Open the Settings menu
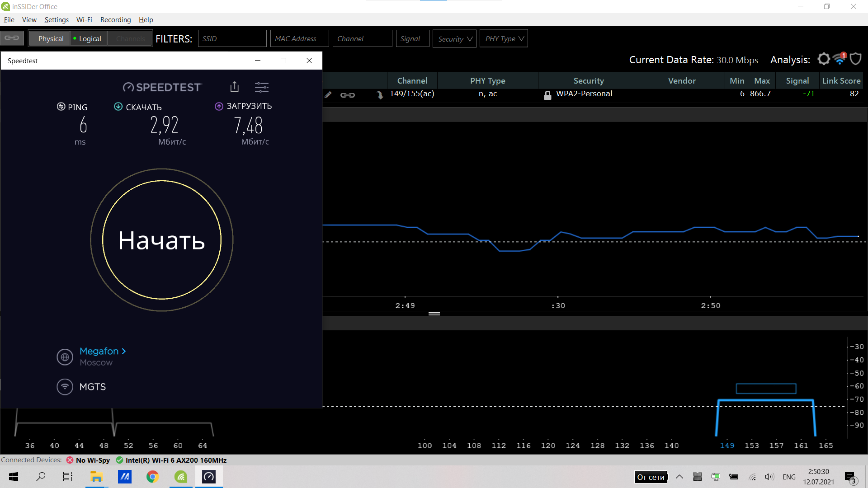 click(57, 19)
